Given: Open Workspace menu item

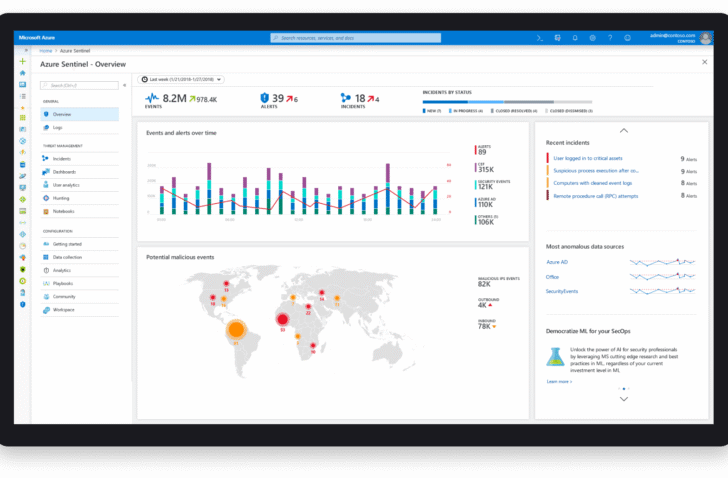Looking at the screenshot, I should point(79,310).
